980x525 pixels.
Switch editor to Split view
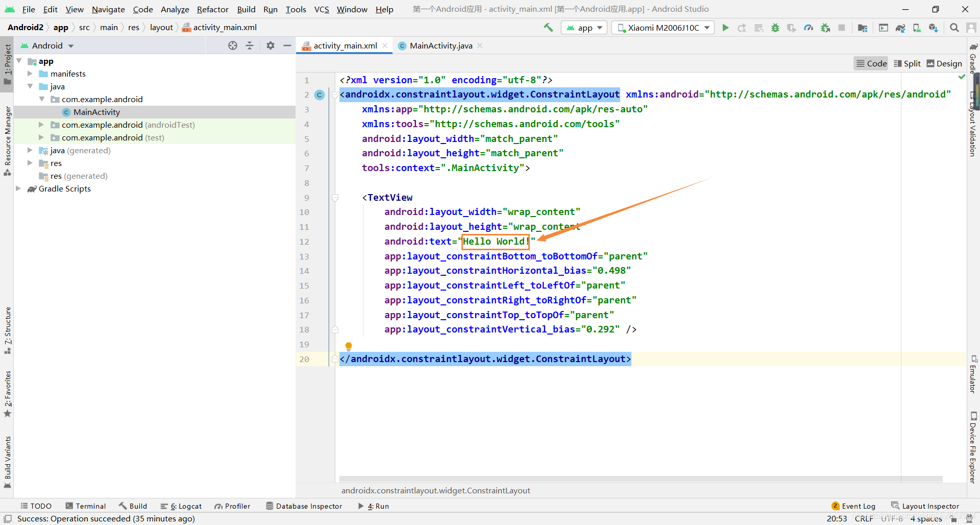coord(907,63)
